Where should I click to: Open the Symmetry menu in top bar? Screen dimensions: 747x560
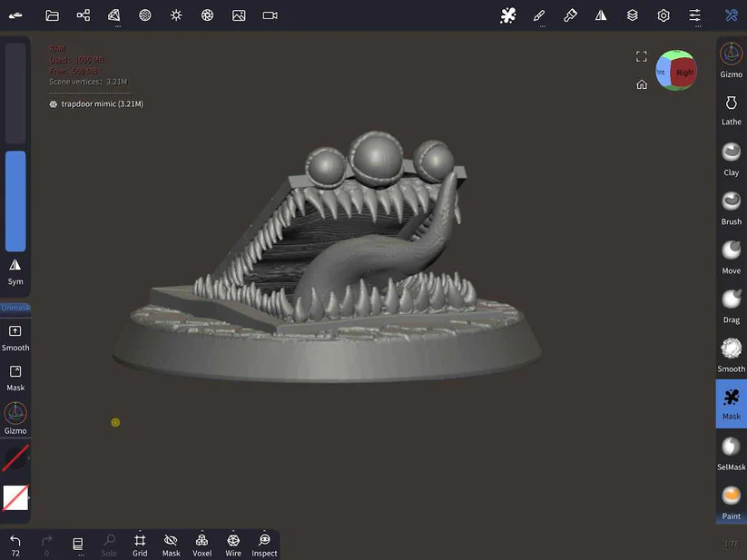point(601,15)
